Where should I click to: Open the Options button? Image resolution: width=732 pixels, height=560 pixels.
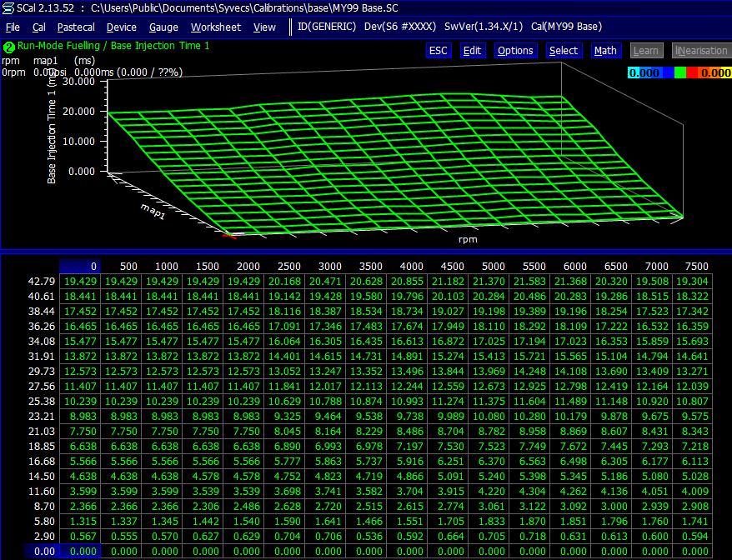point(515,50)
